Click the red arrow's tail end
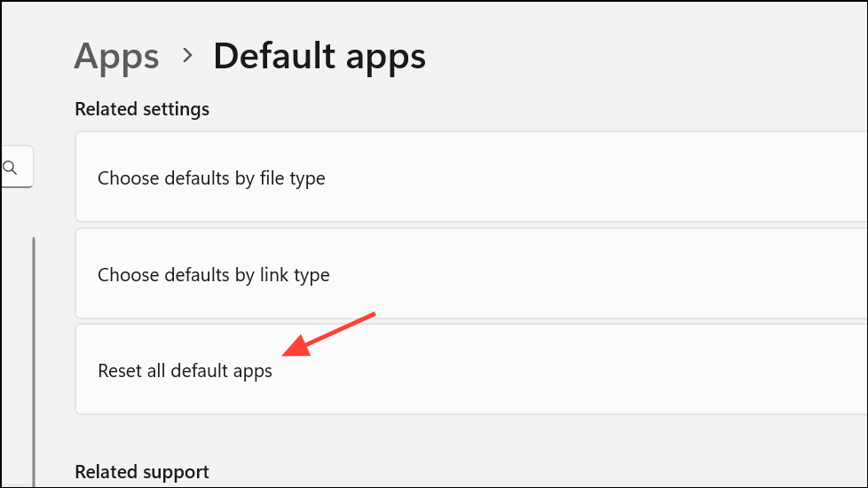The height and width of the screenshot is (488, 868). [x=375, y=313]
